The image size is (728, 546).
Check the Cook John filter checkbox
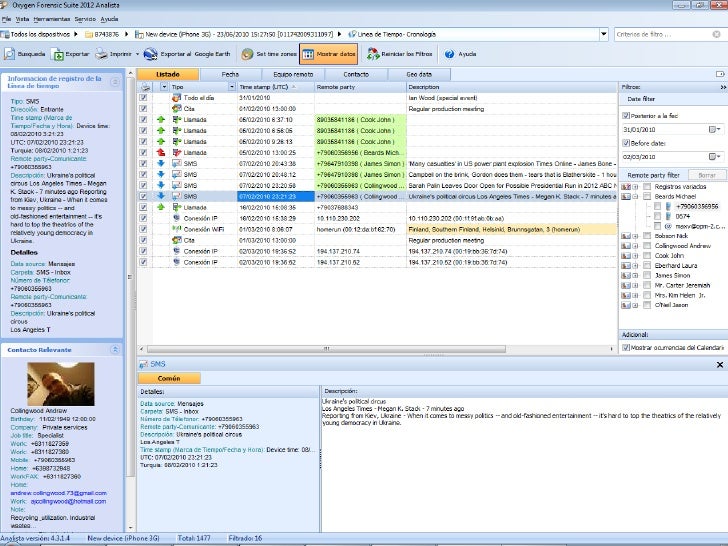point(647,255)
